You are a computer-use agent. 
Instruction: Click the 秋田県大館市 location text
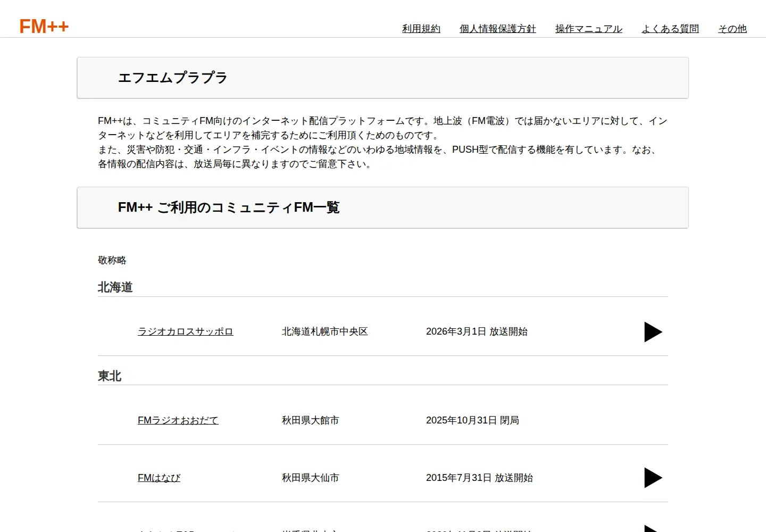pos(311,420)
